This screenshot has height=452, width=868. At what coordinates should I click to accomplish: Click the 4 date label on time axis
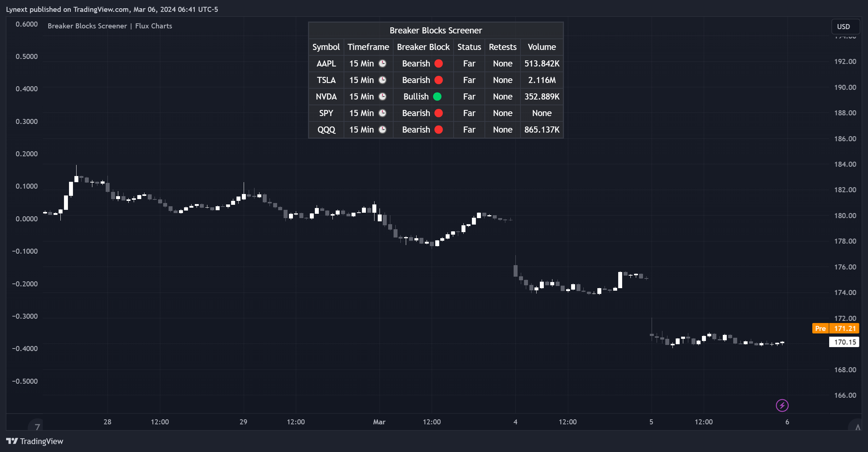pos(515,422)
